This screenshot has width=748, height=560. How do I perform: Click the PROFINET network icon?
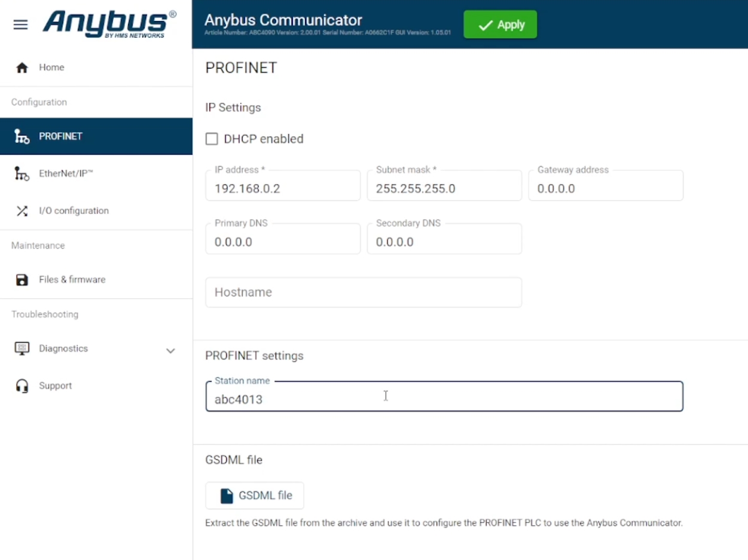[22, 136]
